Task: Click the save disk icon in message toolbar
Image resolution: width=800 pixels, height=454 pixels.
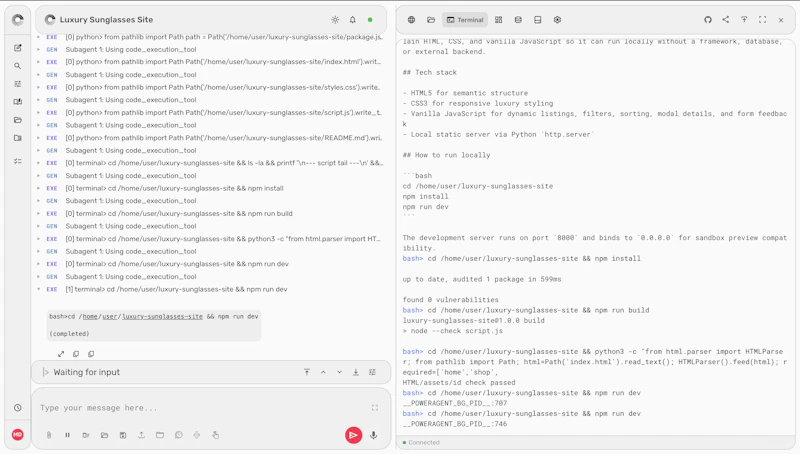Action: point(123,435)
